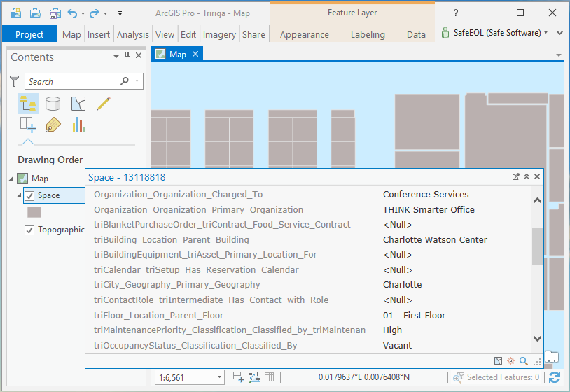Toggle auto-hide pin on Contents pane

coord(127,55)
